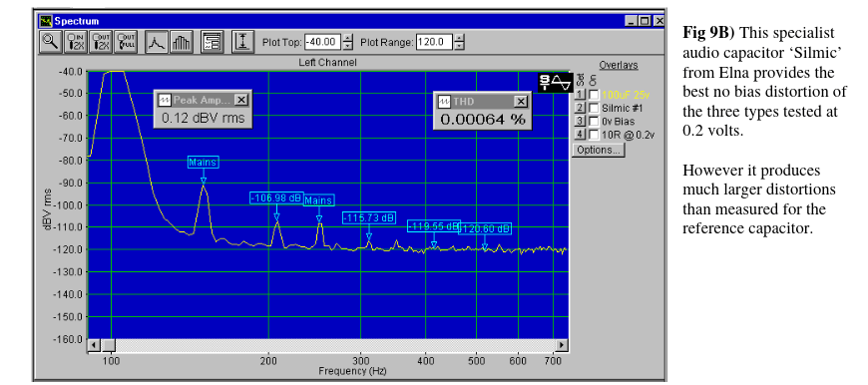Close the Peak Amp readout panel

click(240, 100)
